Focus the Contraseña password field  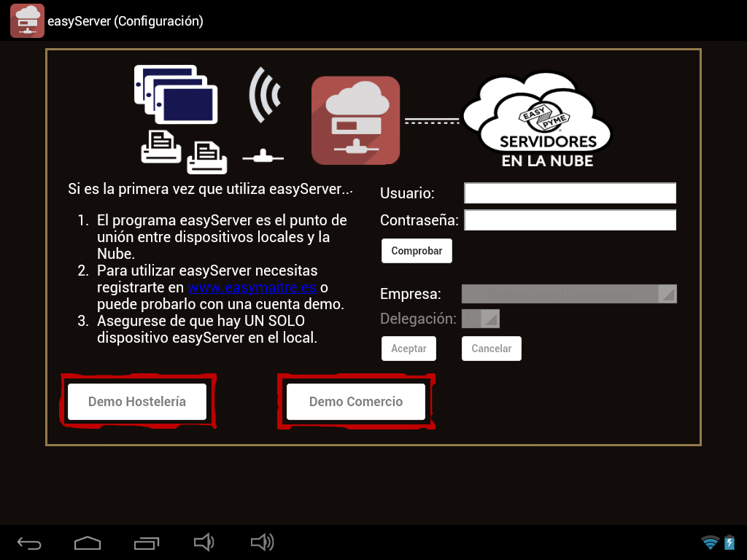click(x=570, y=220)
